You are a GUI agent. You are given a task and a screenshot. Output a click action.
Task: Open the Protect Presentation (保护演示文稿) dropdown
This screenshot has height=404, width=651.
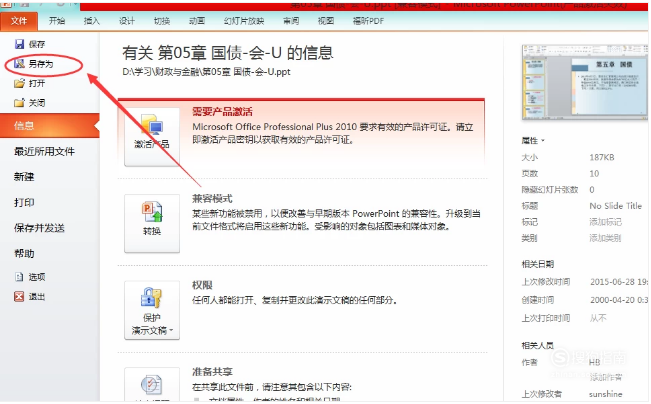click(152, 310)
